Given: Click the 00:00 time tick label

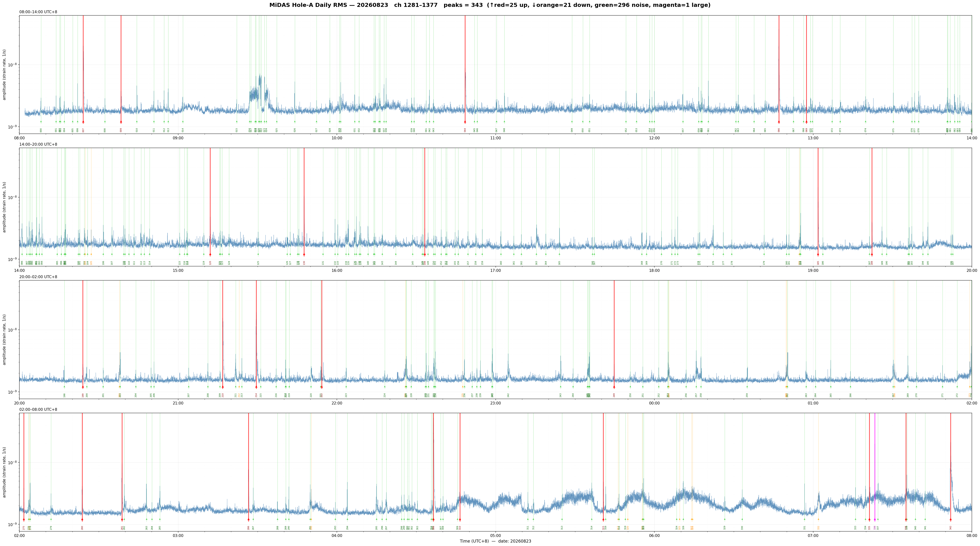Looking at the screenshot, I should point(654,403).
